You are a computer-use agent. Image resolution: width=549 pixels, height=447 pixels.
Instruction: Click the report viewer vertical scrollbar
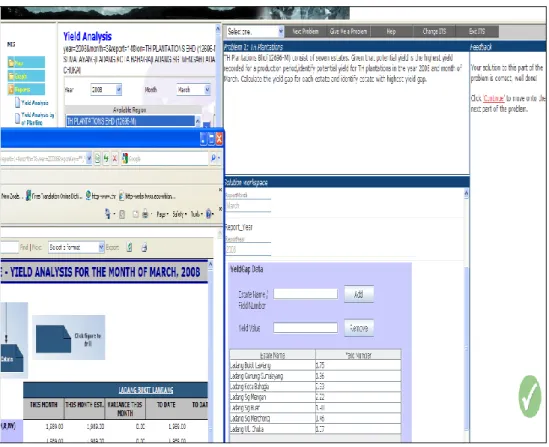[210, 350]
